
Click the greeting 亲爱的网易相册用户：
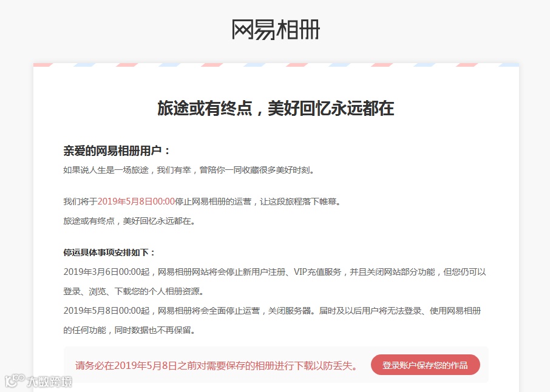pos(117,150)
